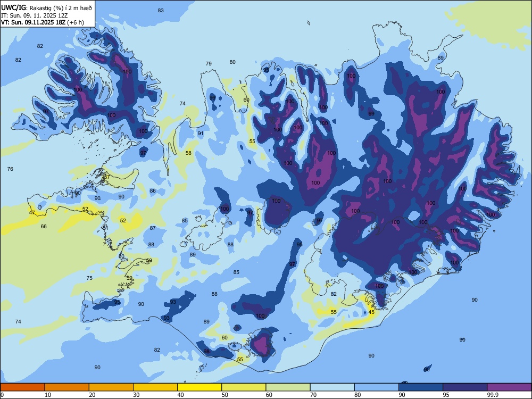
Task: Click the '91' humidity value on the map
Action: click(201, 134)
